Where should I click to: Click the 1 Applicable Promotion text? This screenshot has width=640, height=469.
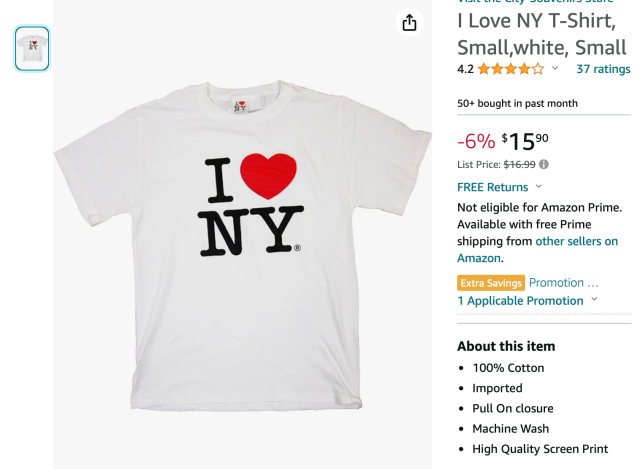[520, 300]
